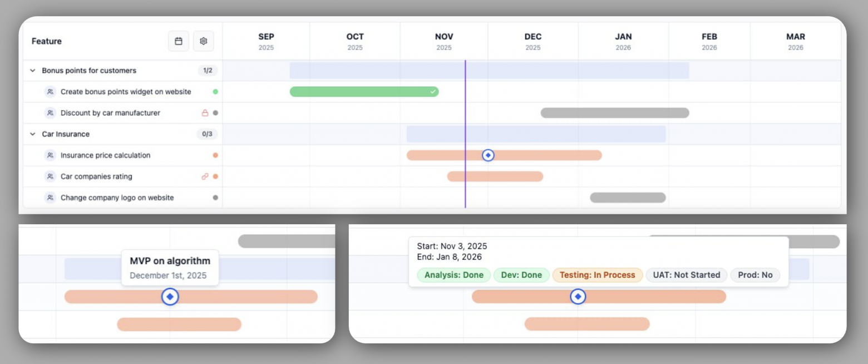
Task: Collapse the Car Insurance group
Action: click(x=33, y=134)
